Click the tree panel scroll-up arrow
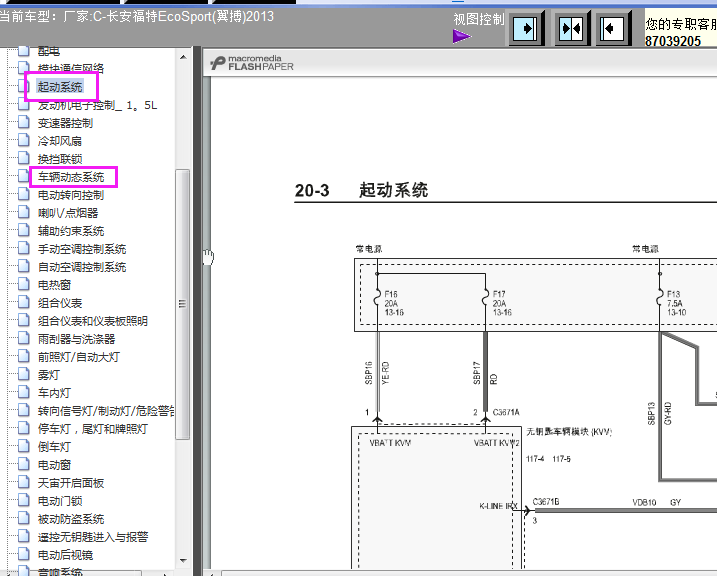This screenshot has height=576, width=717. tap(183, 57)
